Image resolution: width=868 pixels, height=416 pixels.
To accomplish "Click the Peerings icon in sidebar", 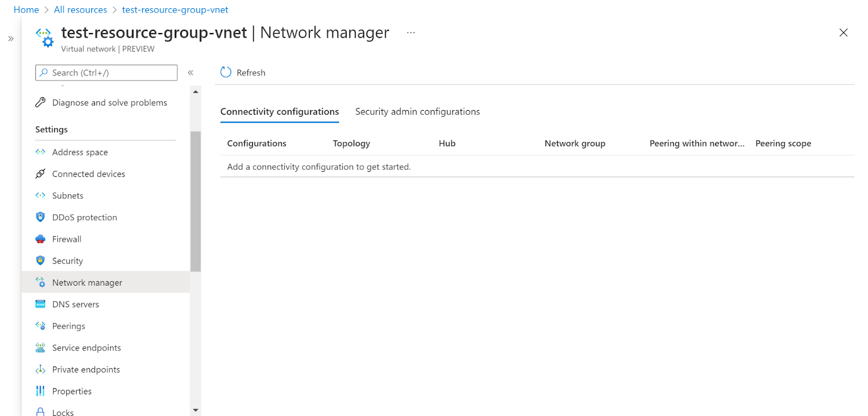I will click(40, 326).
